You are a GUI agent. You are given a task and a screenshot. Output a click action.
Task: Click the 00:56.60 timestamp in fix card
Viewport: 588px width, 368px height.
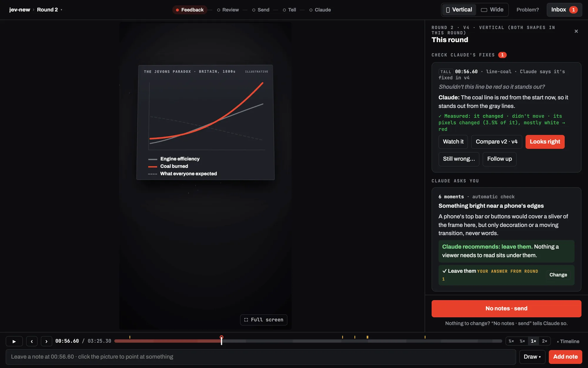click(x=466, y=72)
